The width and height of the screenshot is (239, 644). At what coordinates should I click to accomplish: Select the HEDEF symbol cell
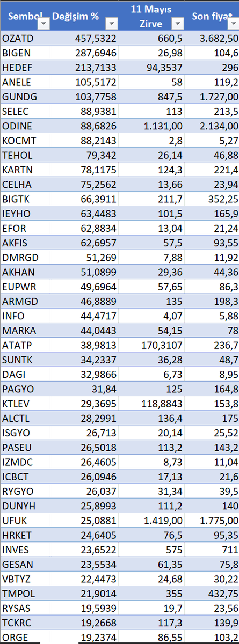point(25,67)
